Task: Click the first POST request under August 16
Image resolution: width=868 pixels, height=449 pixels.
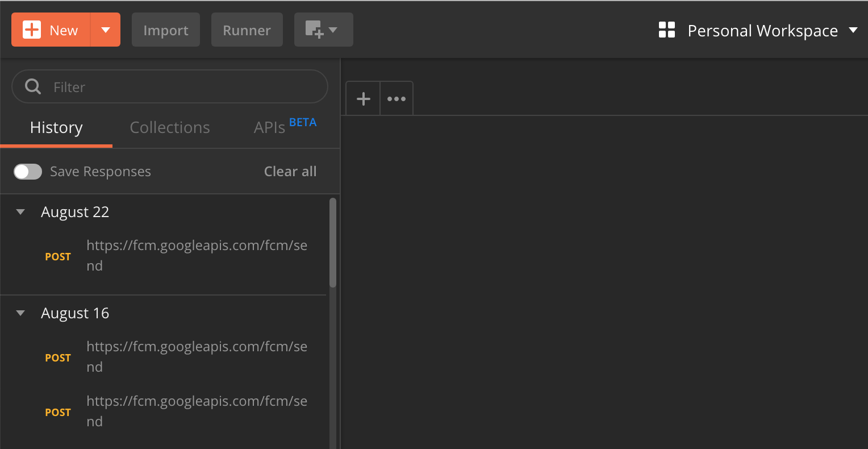Action: click(170, 356)
